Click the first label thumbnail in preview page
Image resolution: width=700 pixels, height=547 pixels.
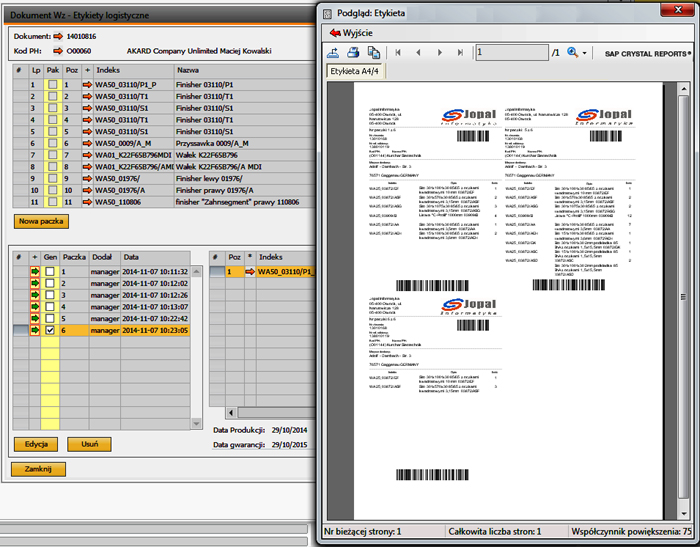click(x=433, y=200)
